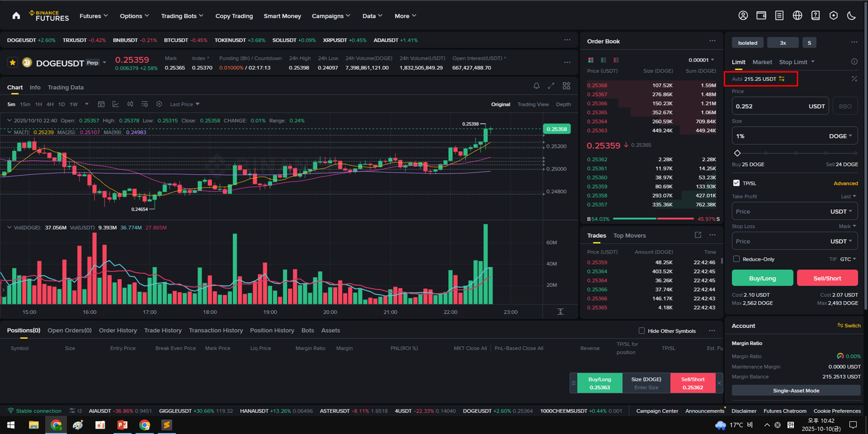
Task: Show buy-only order book view
Action: click(x=604, y=60)
